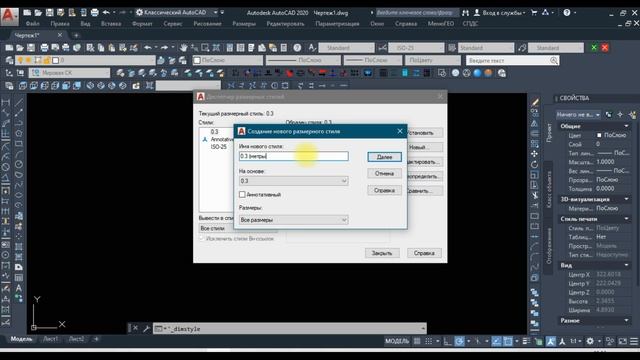
Task: Switch to the Лист1 layout tab
Action: pos(51,339)
